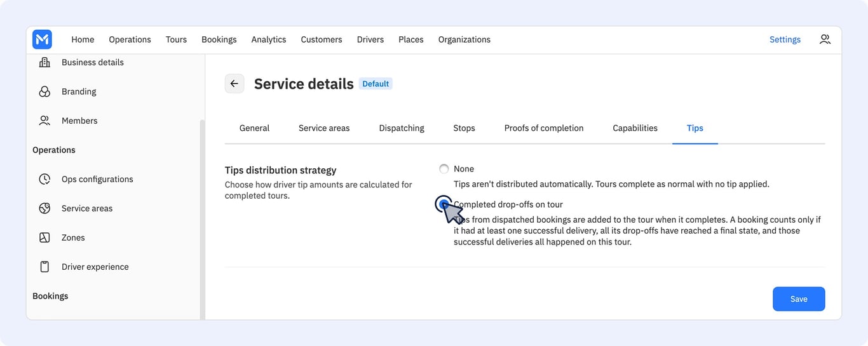This screenshot has height=346, width=868.
Task: Select the None tips radio option
Action: pos(444,169)
